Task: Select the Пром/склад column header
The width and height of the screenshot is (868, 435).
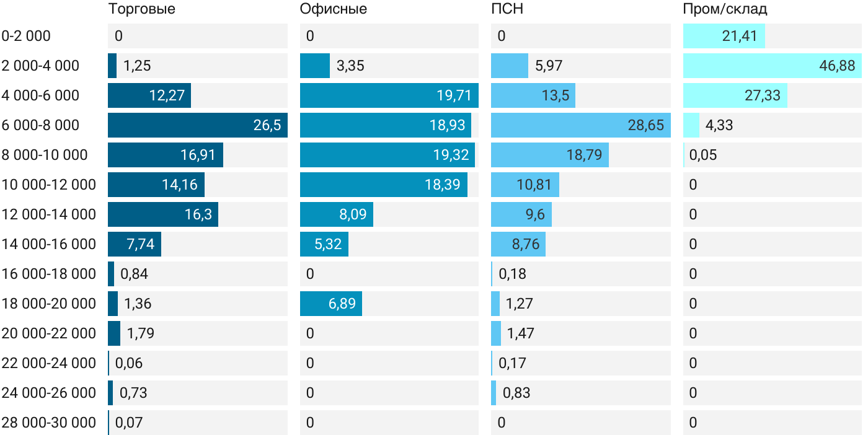Action: (725, 9)
